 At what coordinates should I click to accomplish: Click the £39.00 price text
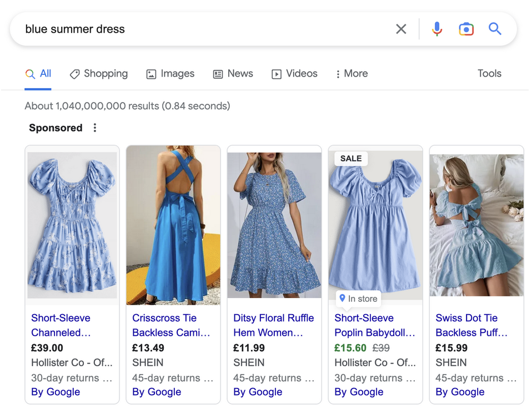click(x=47, y=348)
